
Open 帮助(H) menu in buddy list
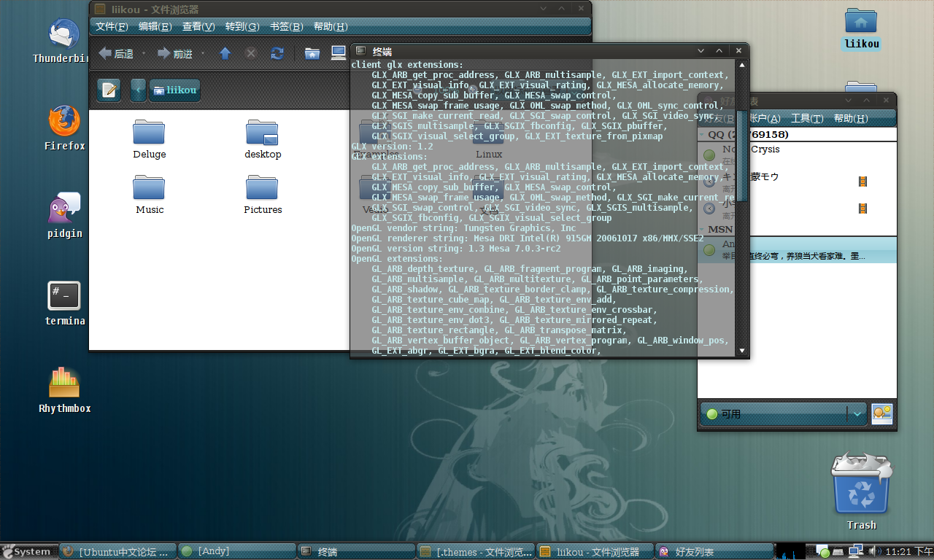click(x=851, y=119)
